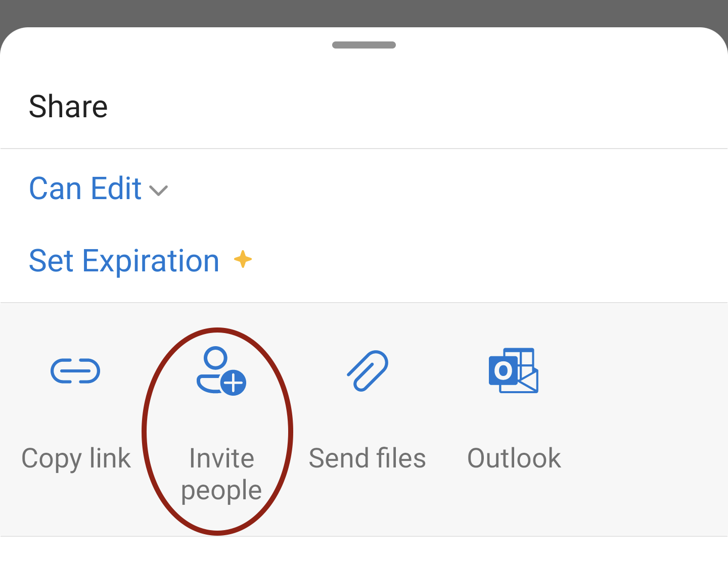Tap the Invite people person-plus icon

click(x=221, y=370)
